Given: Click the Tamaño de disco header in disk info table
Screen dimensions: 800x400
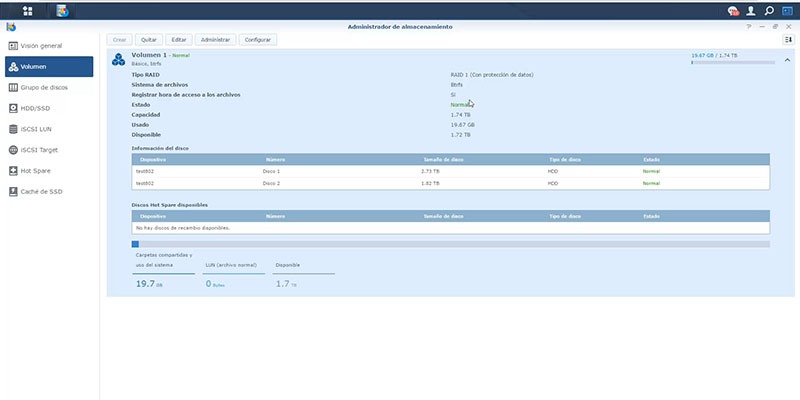Looking at the screenshot, I should click(x=443, y=160).
